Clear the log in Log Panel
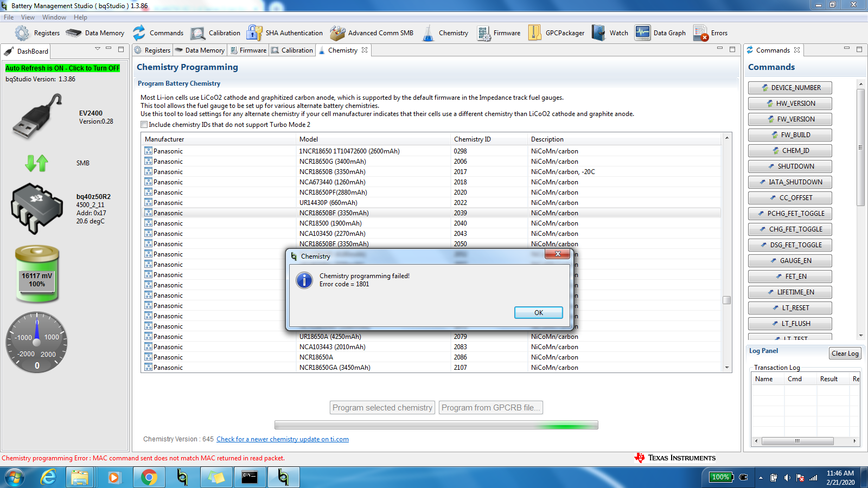Viewport: 868px width, 488px height. [x=845, y=354]
